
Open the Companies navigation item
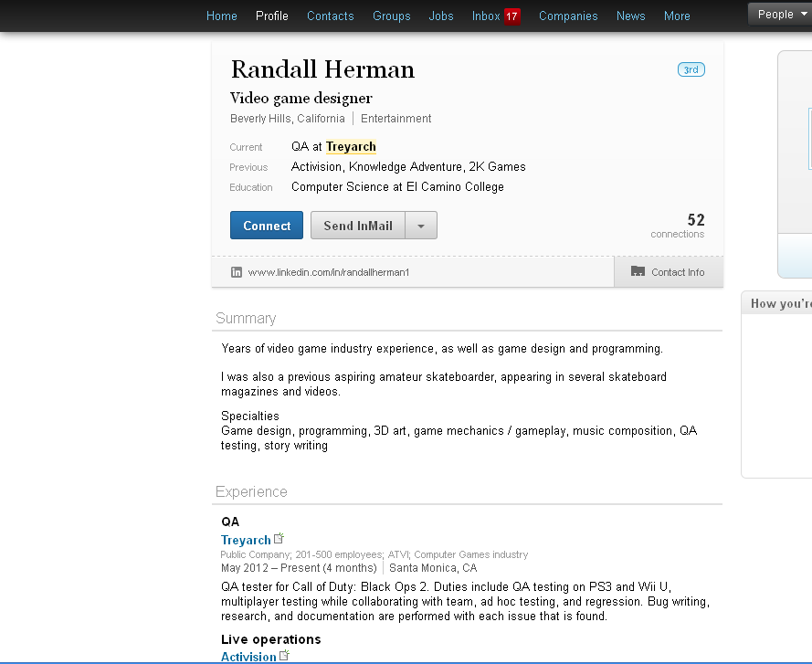click(x=568, y=16)
